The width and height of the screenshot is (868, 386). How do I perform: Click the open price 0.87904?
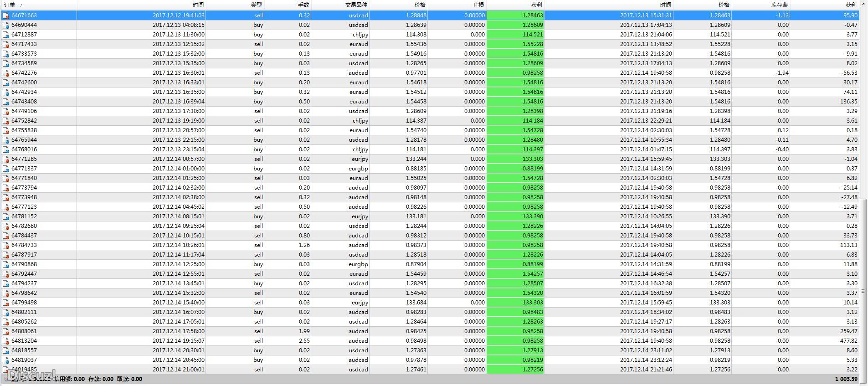416,264
